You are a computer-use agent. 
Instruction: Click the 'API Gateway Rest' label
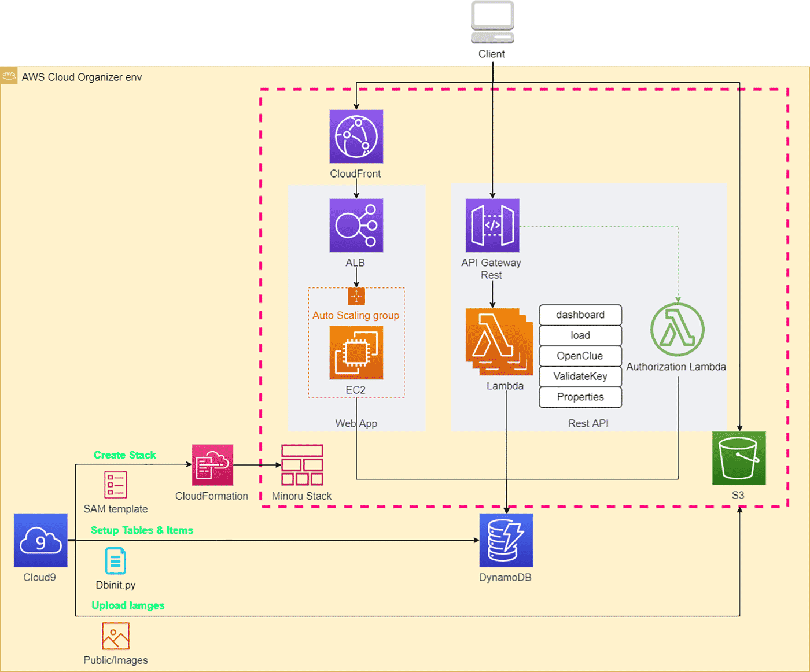tap(491, 269)
